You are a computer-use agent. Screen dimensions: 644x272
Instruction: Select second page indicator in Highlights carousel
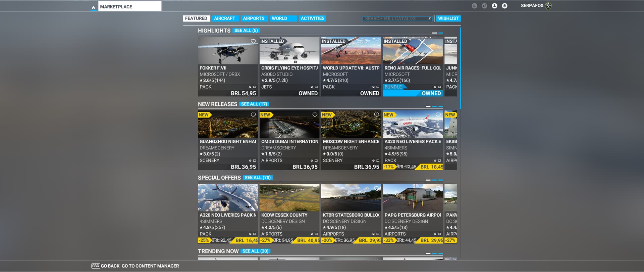point(441,33)
